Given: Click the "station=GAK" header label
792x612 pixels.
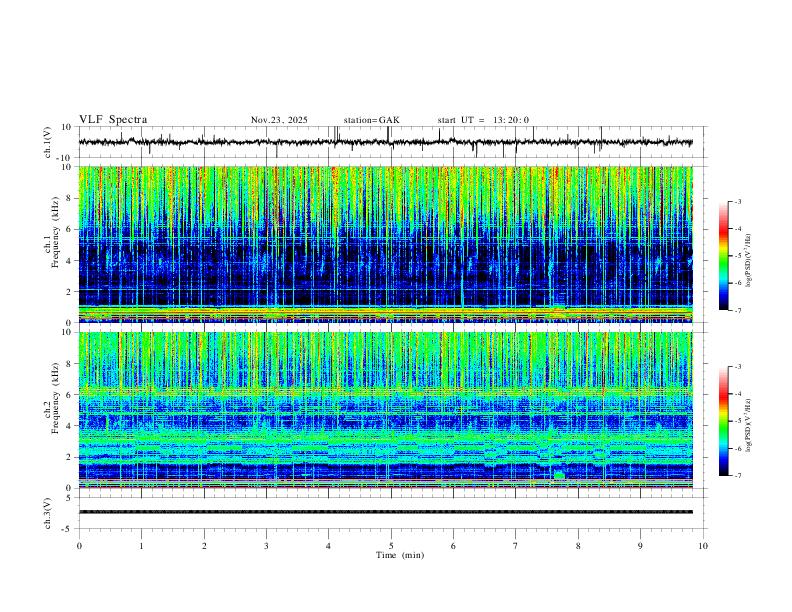Looking at the screenshot, I should pos(371,120).
